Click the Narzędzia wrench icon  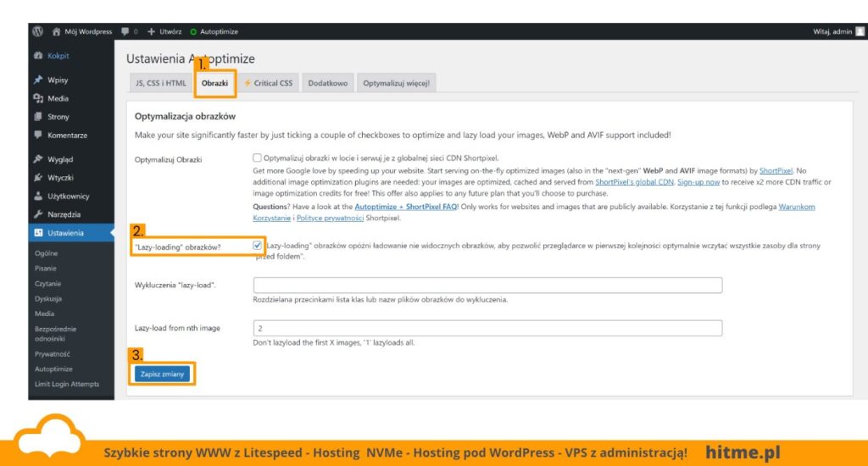click(x=38, y=214)
